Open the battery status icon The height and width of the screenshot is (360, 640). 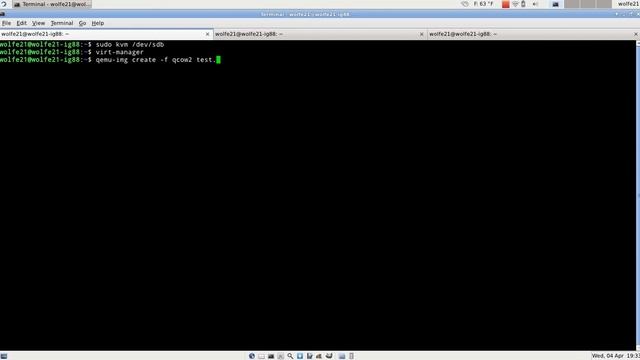click(523, 4)
